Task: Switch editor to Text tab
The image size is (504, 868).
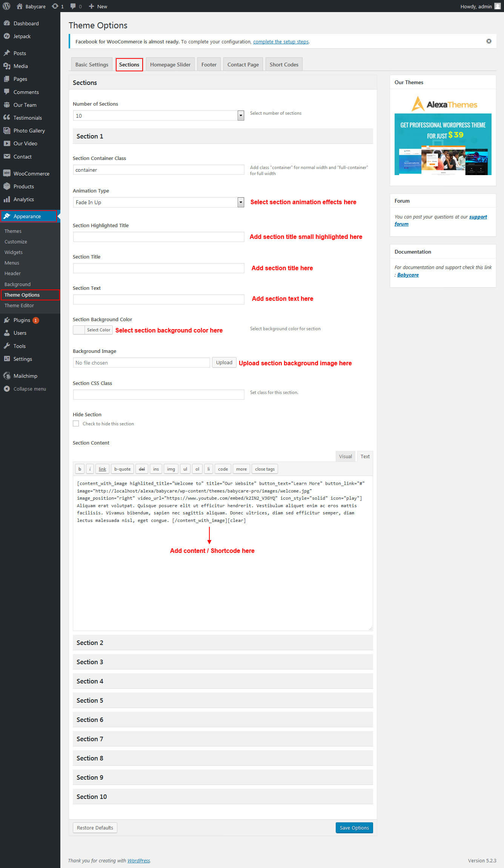Action: pyautogui.click(x=365, y=456)
